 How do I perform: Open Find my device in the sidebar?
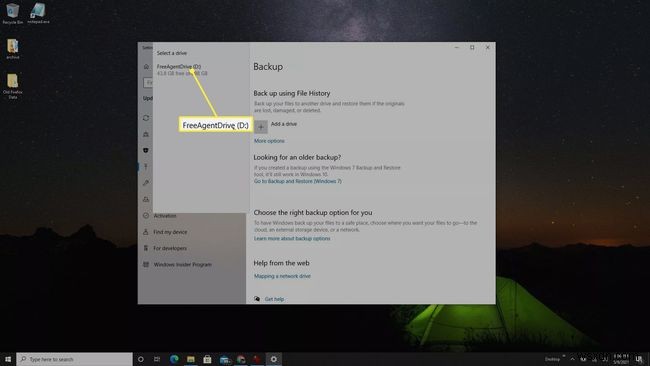pos(170,232)
